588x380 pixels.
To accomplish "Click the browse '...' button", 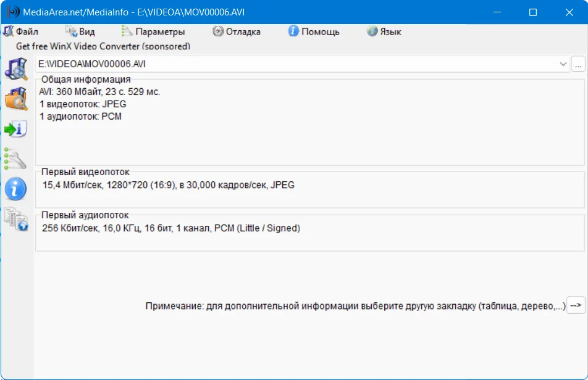I will pos(578,64).
